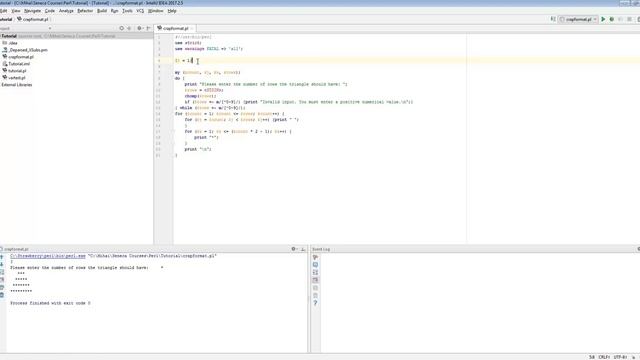The image size is (640, 360).
Task: Click the scroll-from-source target icon in Project panel
Action: [121, 28]
